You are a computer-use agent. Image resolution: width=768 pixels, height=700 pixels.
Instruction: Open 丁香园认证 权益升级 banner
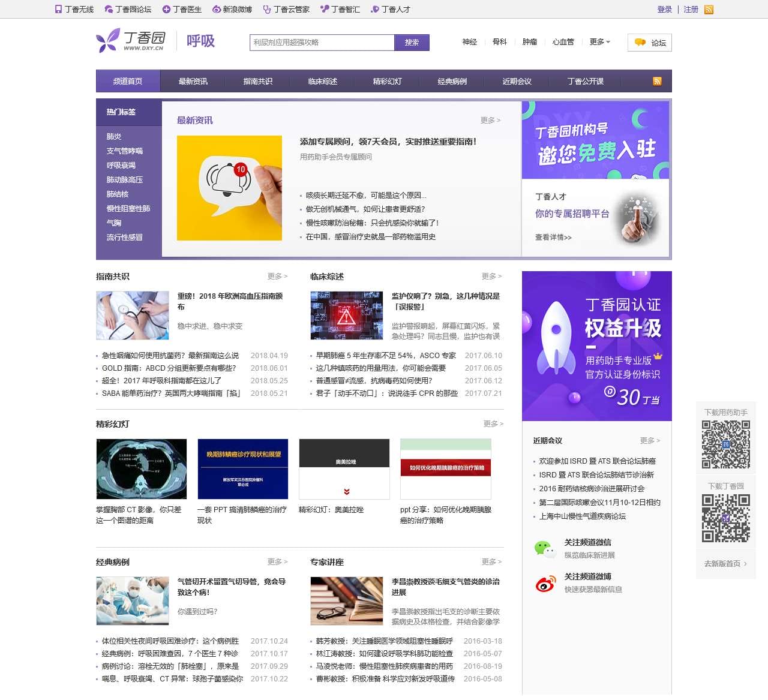click(597, 346)
